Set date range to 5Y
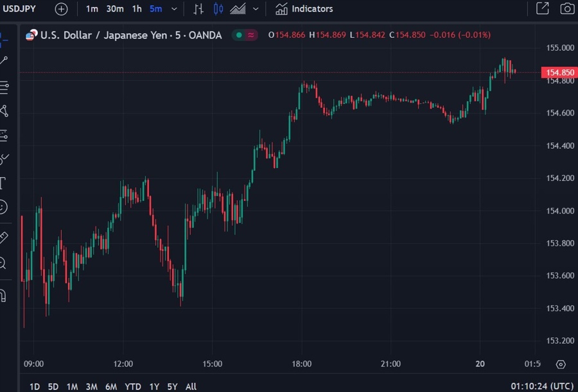 click(172, 386)
